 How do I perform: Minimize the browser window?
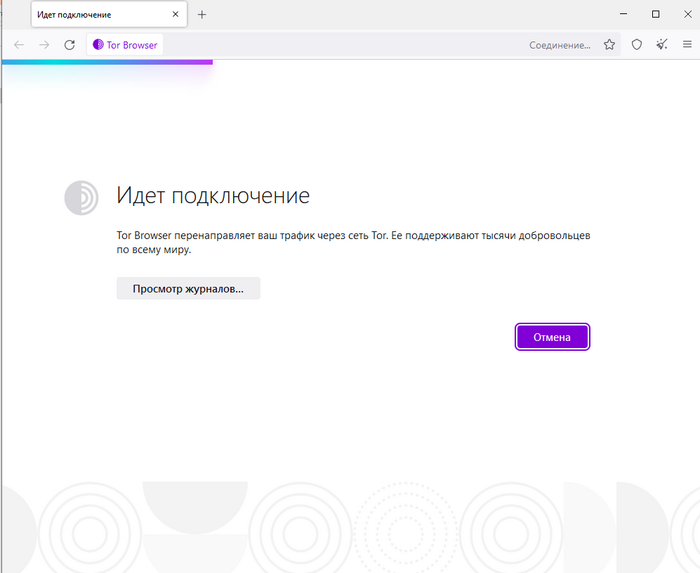click(623, 14)
